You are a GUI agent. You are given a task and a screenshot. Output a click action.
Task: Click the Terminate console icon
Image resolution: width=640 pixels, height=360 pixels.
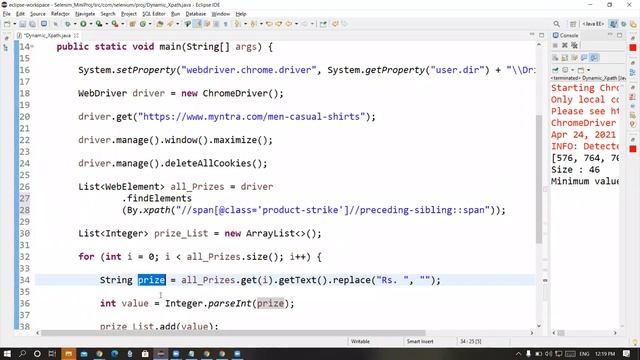point(555,45)
